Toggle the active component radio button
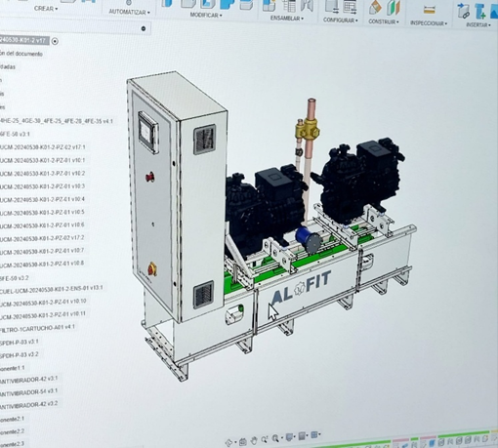 55,41
